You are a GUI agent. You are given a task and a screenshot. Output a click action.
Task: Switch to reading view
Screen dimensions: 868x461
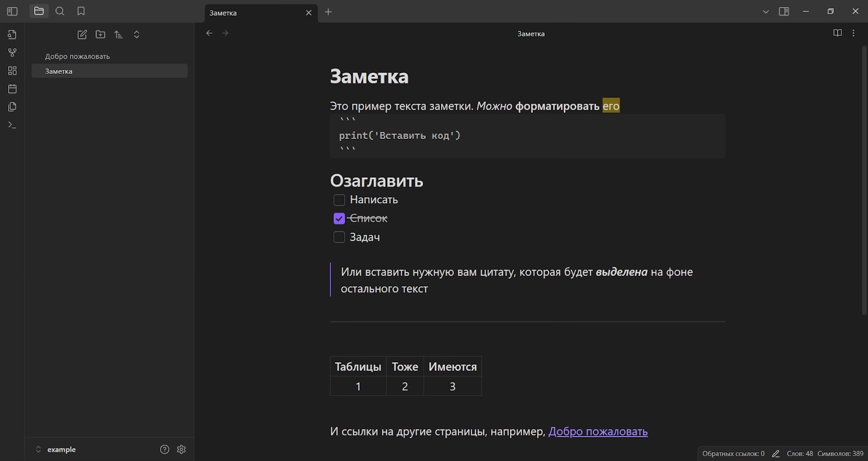[x=838, y=33]
